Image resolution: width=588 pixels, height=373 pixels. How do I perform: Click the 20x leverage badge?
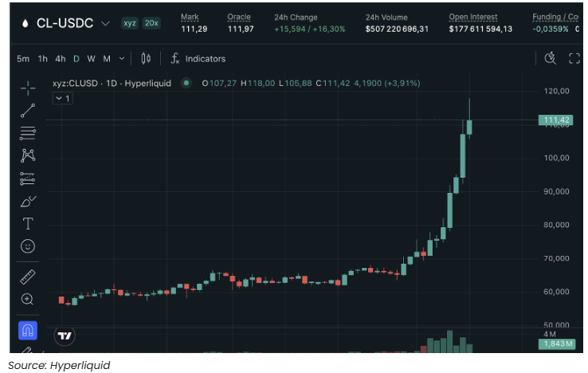(x=151, y=23)
